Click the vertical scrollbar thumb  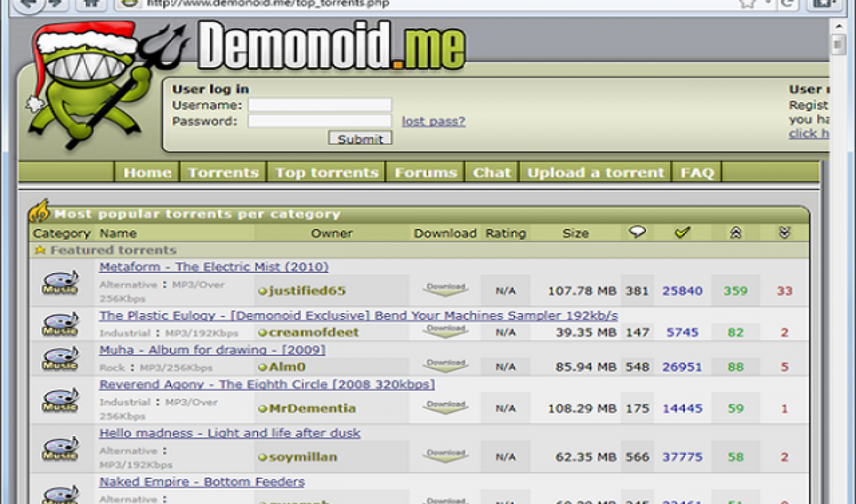pyautogui.click(x=839, y=44)
